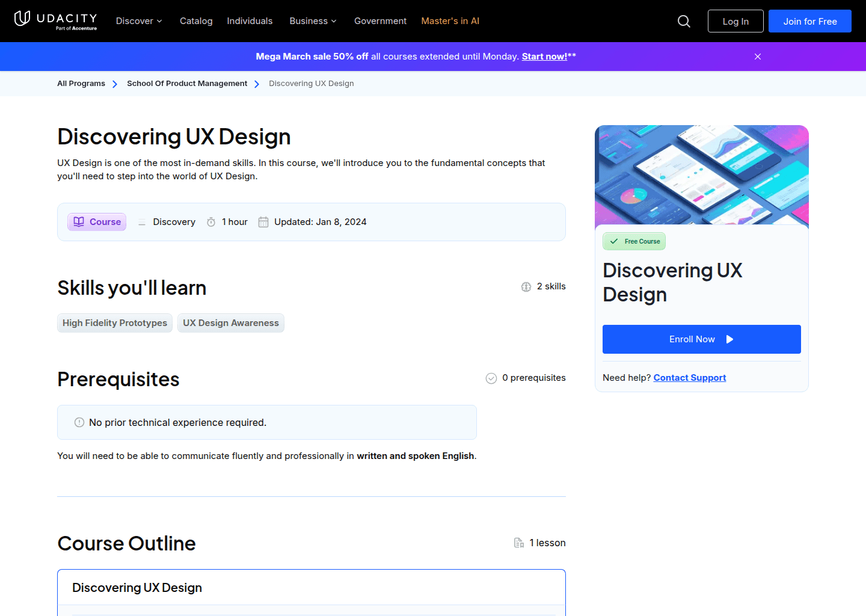Open the Contact Support link
Image resolution: width=866 pixels, height=616 pixels.
(x=689, y=377)
